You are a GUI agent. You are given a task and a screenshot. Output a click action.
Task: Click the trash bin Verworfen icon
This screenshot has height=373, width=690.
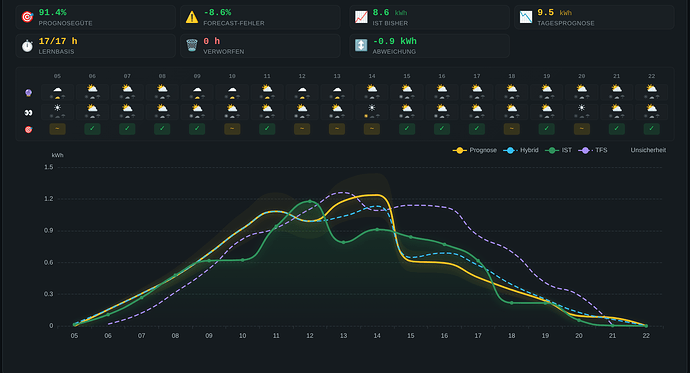[x=192, y=45]
